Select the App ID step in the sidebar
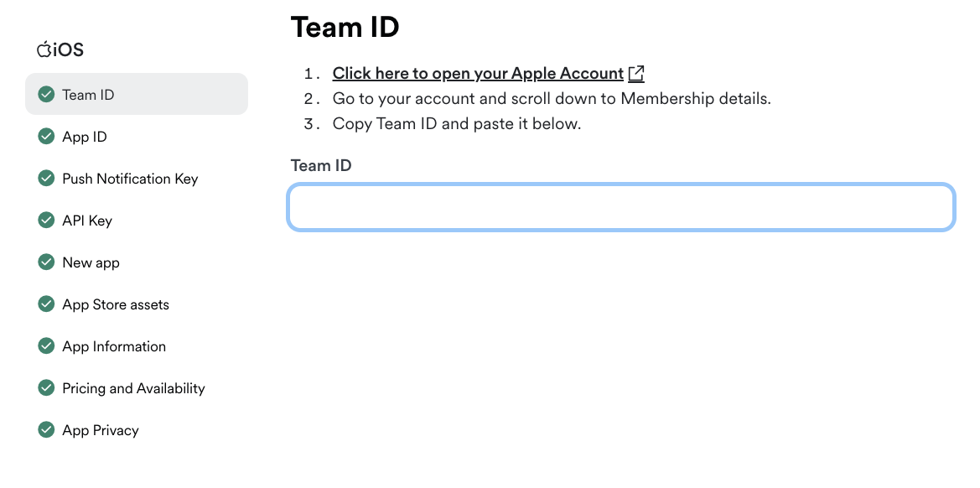 point(84,136)
